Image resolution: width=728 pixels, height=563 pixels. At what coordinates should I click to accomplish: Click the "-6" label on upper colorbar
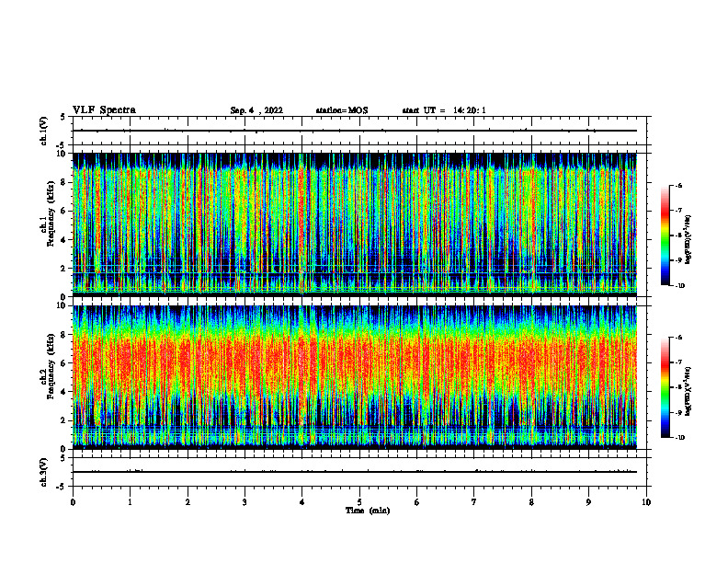click(x=678, y=186)
